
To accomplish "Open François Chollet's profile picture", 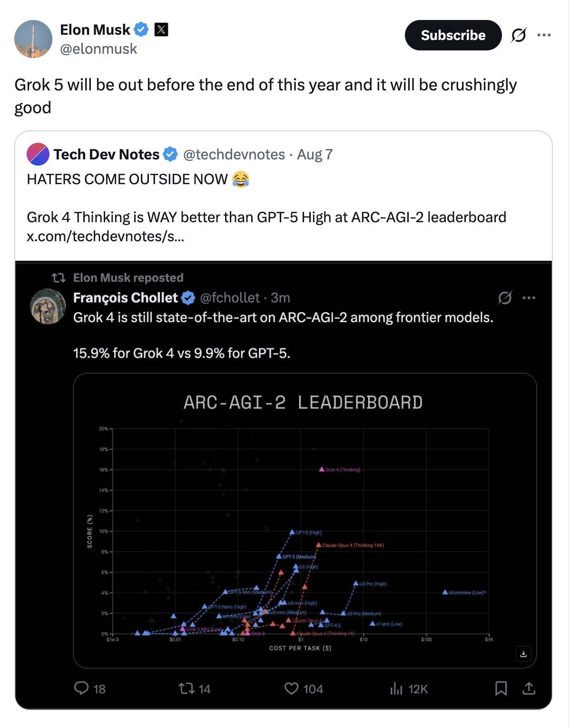I will point(48,306).
